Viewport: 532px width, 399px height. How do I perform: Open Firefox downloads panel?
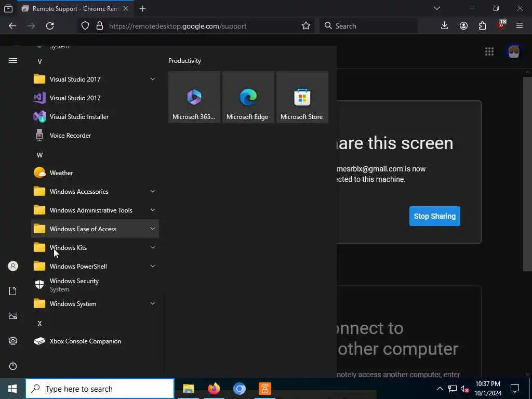(445, 26)
